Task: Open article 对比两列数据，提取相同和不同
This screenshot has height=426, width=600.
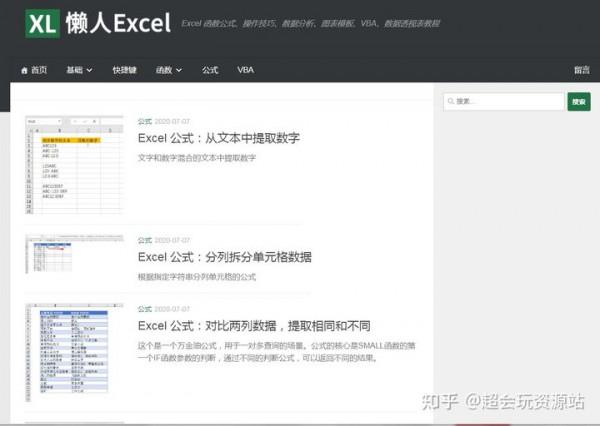Action: [254, 326]
